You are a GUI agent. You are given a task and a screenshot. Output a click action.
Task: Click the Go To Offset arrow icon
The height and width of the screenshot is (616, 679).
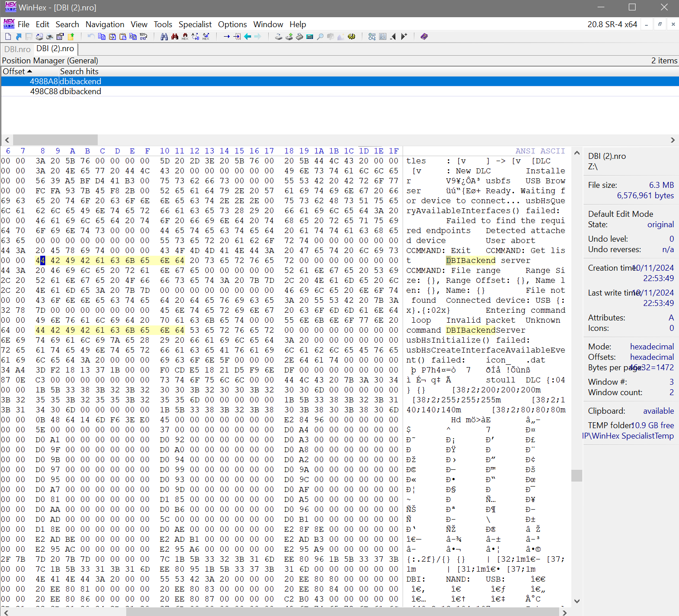coord(227,37)
